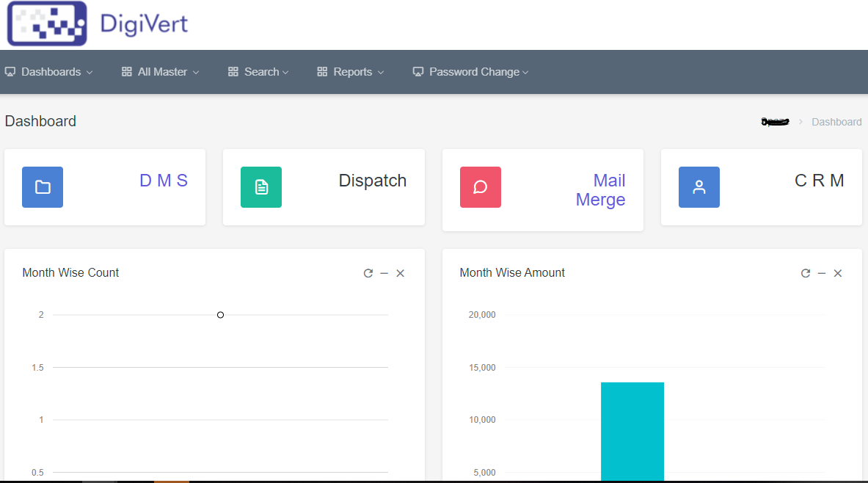The height and width of the screenshot is (483, 868).
Task: Click the monitor icon beside Password Change
Action: (418, 72)
